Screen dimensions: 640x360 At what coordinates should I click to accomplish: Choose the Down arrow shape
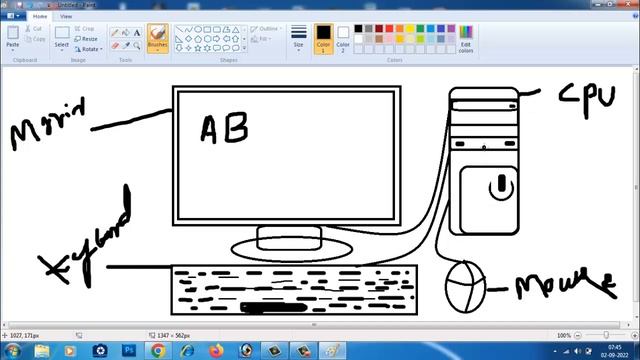click(x=179, y=48)
